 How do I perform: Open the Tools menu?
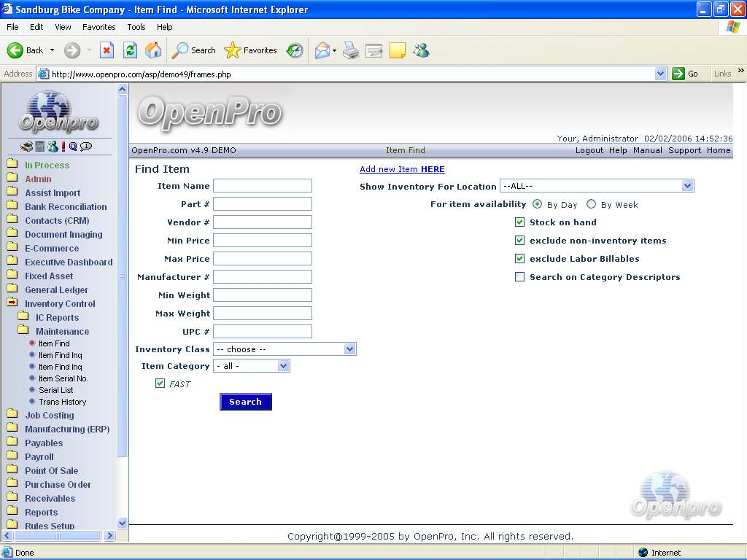[136, 27]
